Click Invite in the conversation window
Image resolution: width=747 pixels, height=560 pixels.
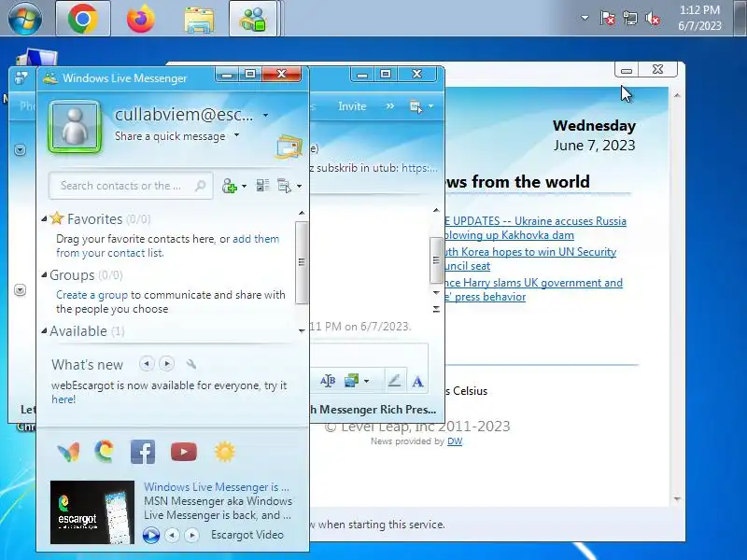click(x=352, y=106)
